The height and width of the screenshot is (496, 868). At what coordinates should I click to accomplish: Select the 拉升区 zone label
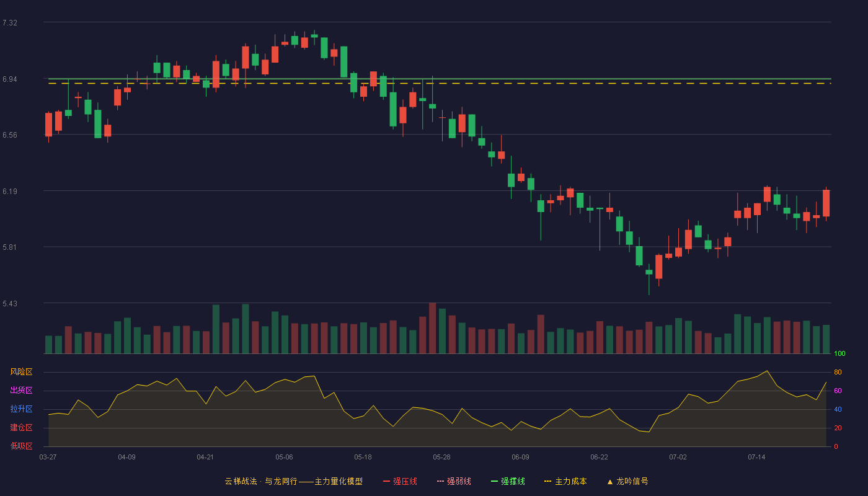(x=21, y=409)
